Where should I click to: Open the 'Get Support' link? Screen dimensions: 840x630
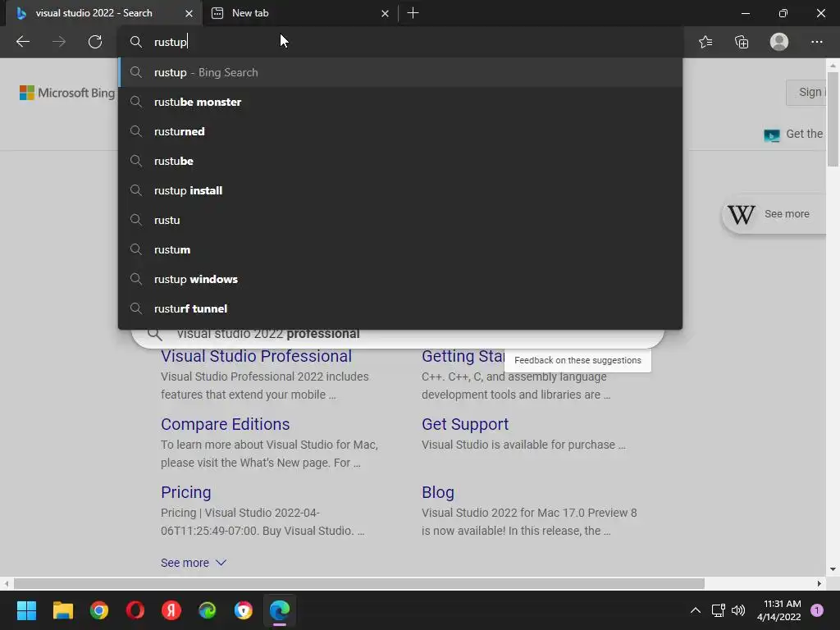(465, 424)
